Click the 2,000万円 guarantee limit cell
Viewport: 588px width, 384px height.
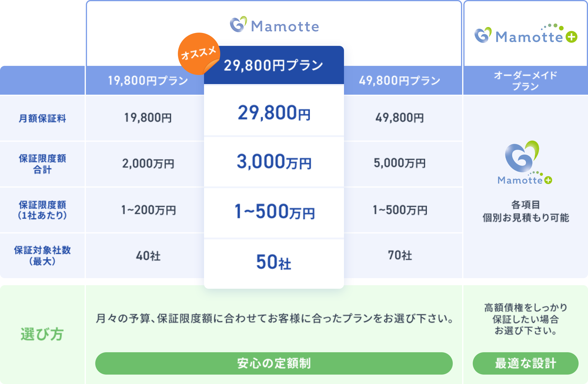click(x=148, y=163)
